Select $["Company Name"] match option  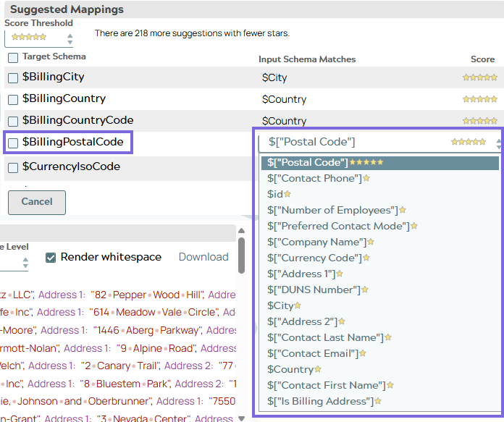[x=316, y=242]
